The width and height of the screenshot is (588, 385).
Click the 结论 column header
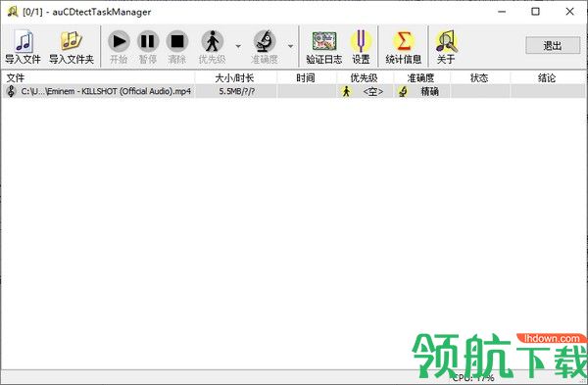pos(548,77)
